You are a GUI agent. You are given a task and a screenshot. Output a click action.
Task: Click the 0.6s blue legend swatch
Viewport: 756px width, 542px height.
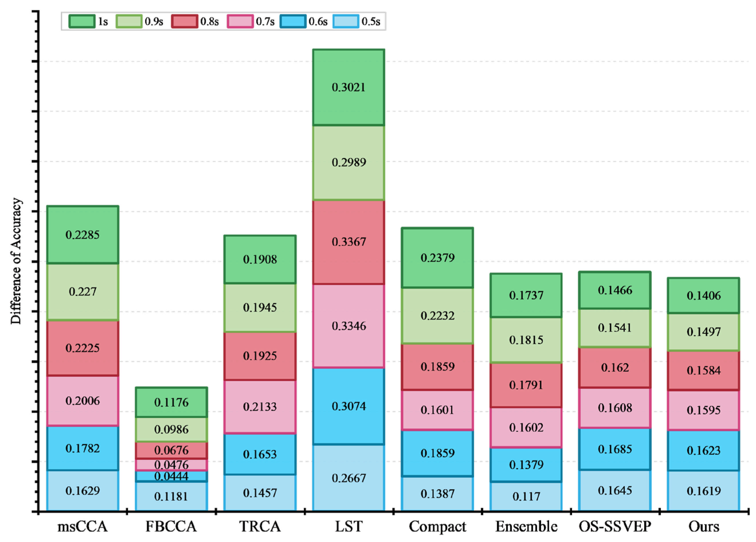coord(293,21)
